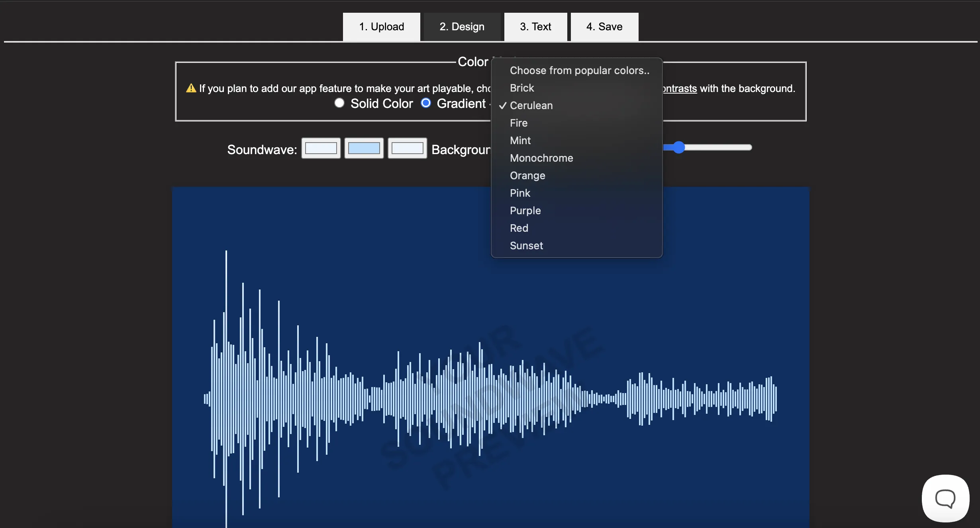Open the 3. Text tab
The height and width of the screenshot is (528, 980).
535,27
